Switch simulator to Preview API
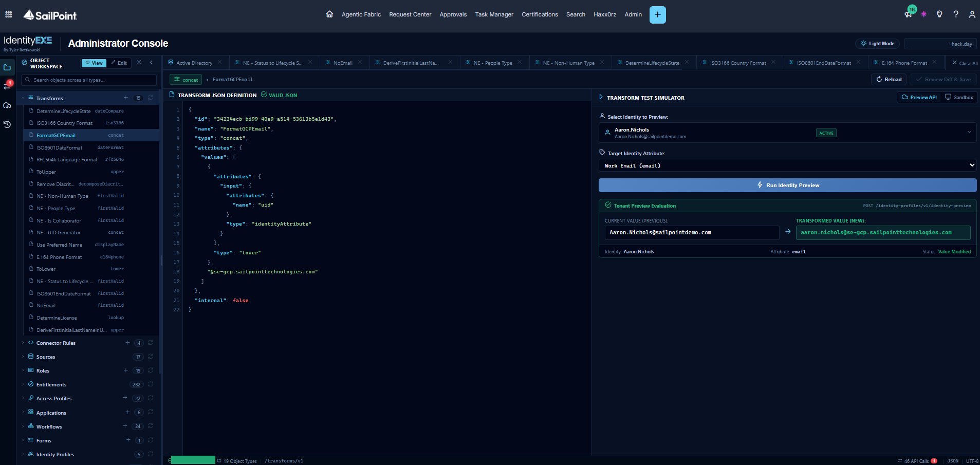This screenshot has height=465, width=980. (919, 97)
